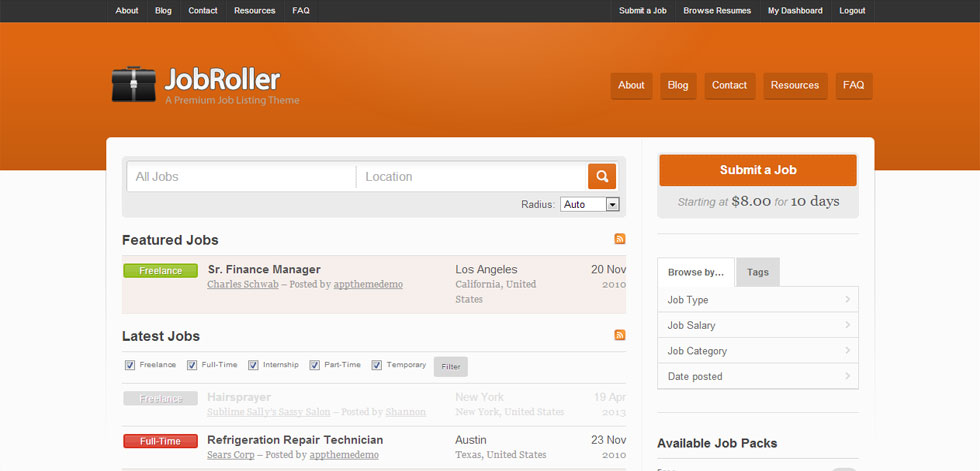Click the orange magnifier search icon

pos(602,176)
